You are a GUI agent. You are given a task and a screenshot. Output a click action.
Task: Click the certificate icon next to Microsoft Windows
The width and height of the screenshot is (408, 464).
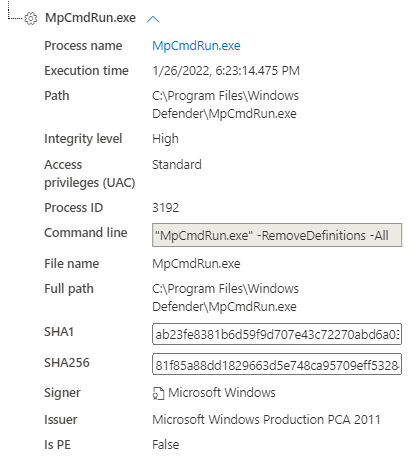coord(158,393)
